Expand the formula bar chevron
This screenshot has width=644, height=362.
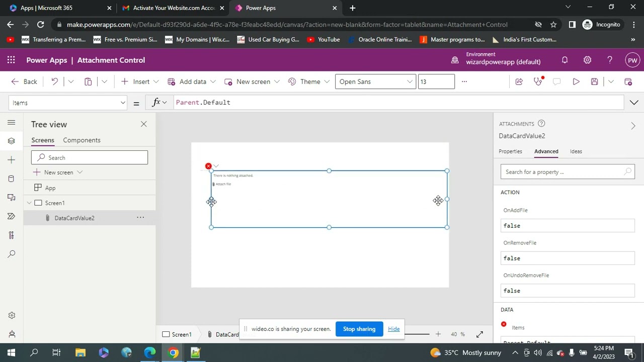633,103
